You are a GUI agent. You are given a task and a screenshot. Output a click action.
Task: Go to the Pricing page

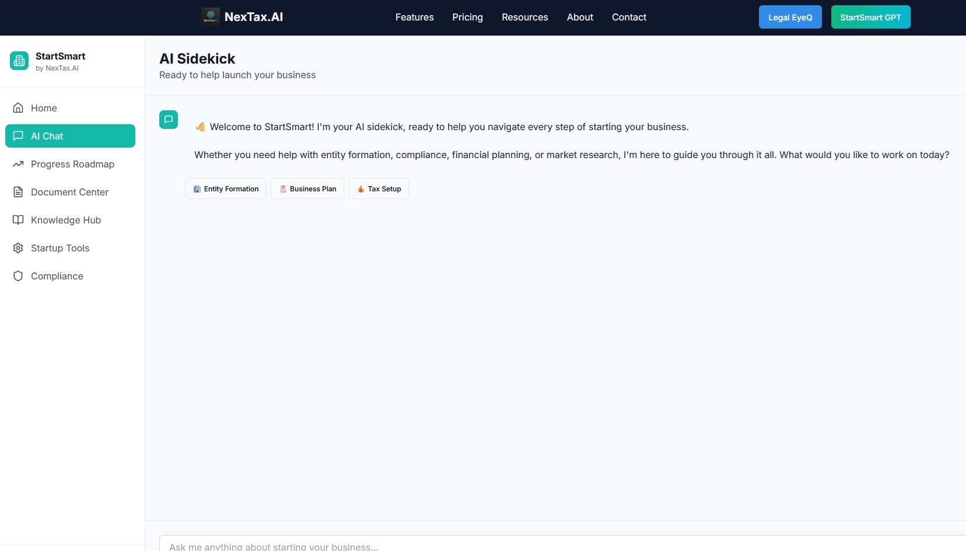(467, 17)
